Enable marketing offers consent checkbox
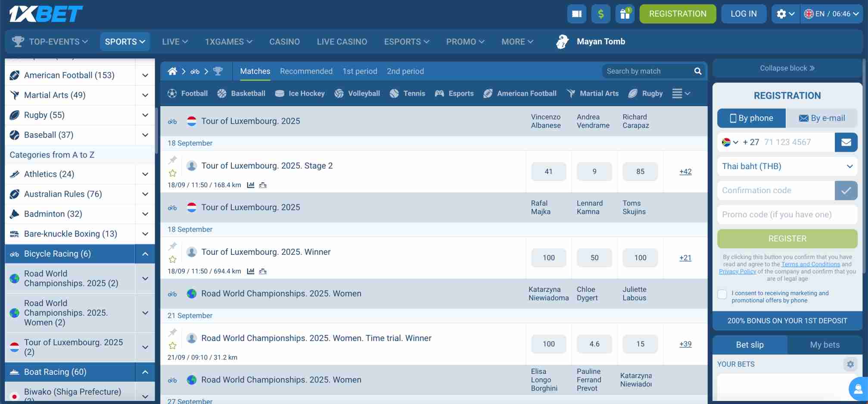This screenshot has width=868, height=404. [722, 294]
